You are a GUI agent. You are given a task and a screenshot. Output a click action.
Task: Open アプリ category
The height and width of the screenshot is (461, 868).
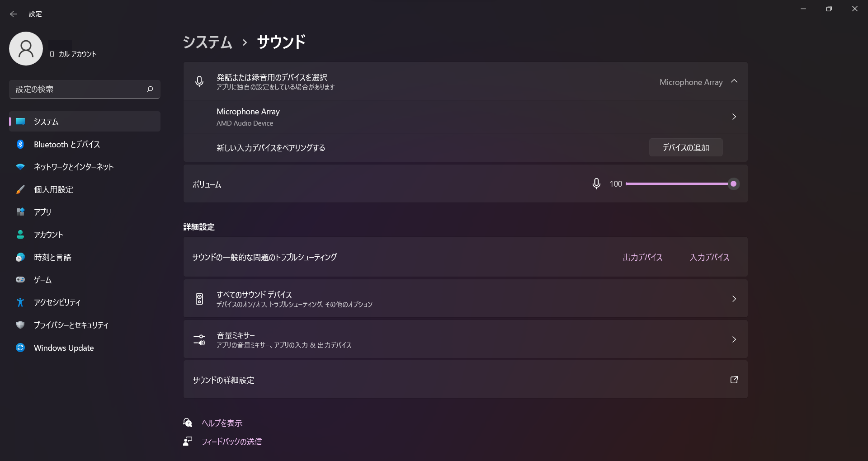[x=85, y=212]
